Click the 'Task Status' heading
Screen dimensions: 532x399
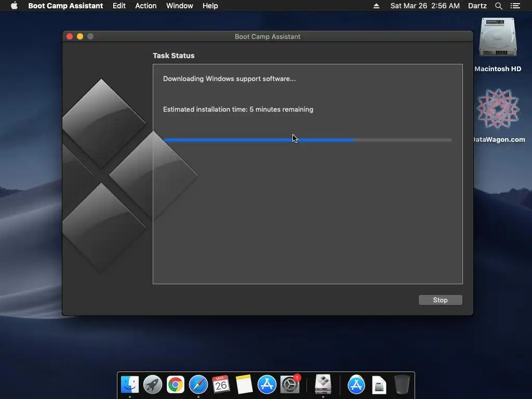174,56
